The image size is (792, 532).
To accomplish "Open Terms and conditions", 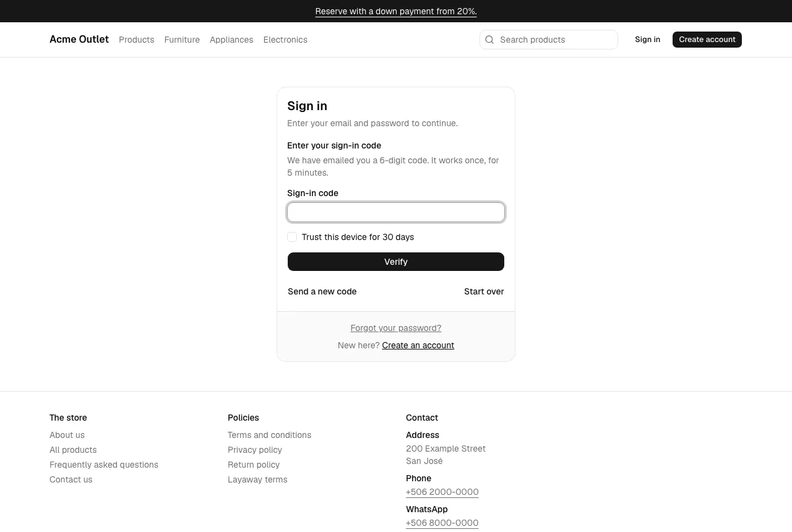I will (x=269, y=435).
